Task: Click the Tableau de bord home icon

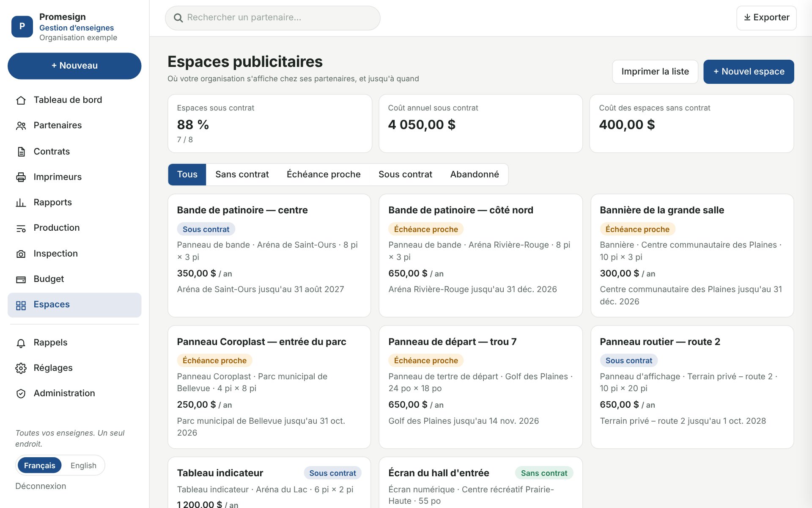Action: [x=21, y=100]
